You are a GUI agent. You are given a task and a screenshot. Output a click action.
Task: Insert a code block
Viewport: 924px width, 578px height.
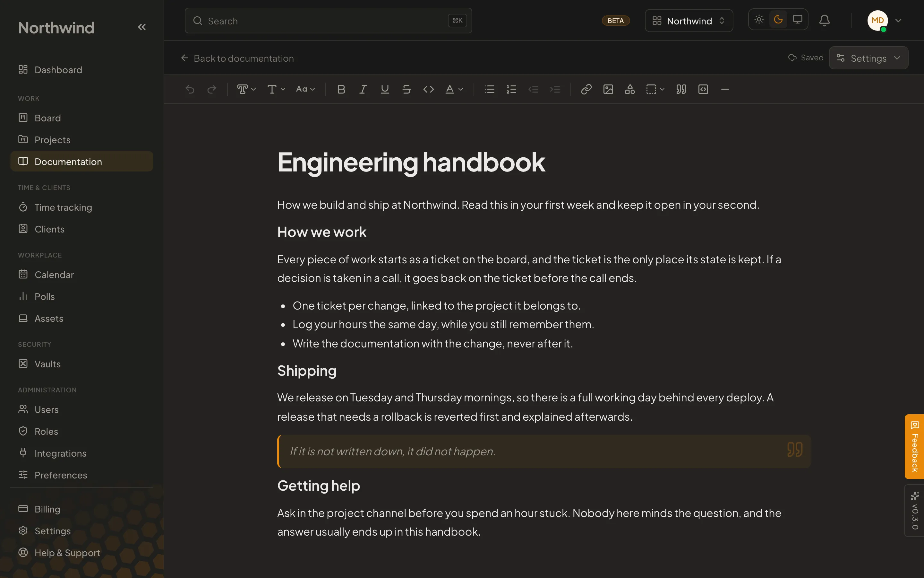point(703,90)
